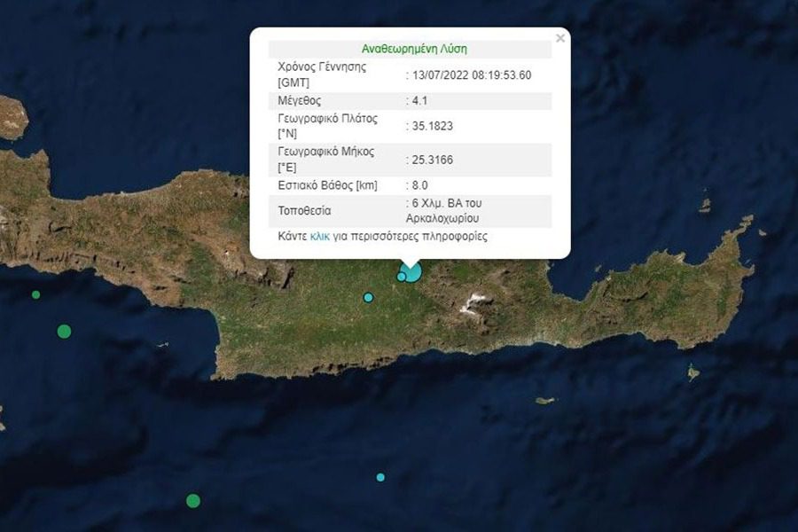Click the Εστιακό Βάθος depth value 8.0
The height and width of the screenshot is (532, 798).
click(416, 184)
